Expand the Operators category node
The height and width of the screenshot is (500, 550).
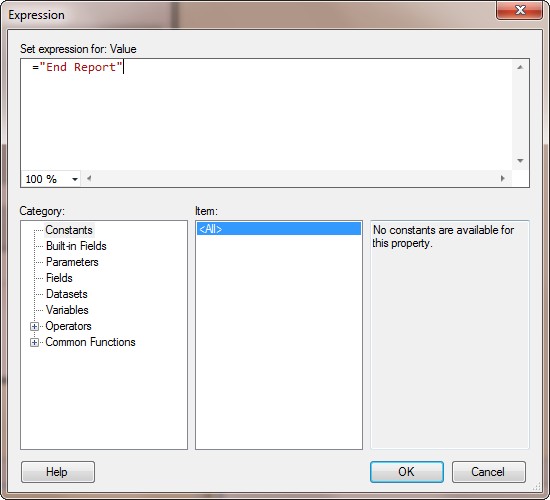[x=34, y=326]
